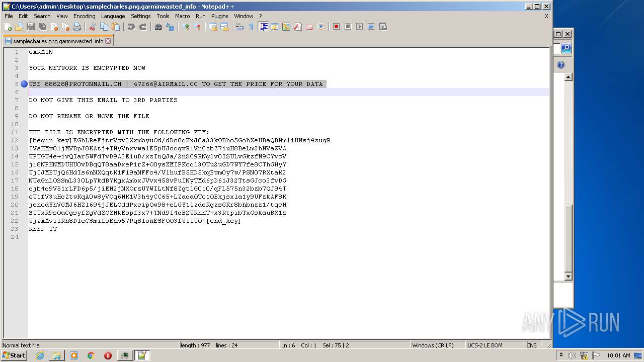Click the Save toolbar icon
644x362 pixels.
click(x=31, y=27)
